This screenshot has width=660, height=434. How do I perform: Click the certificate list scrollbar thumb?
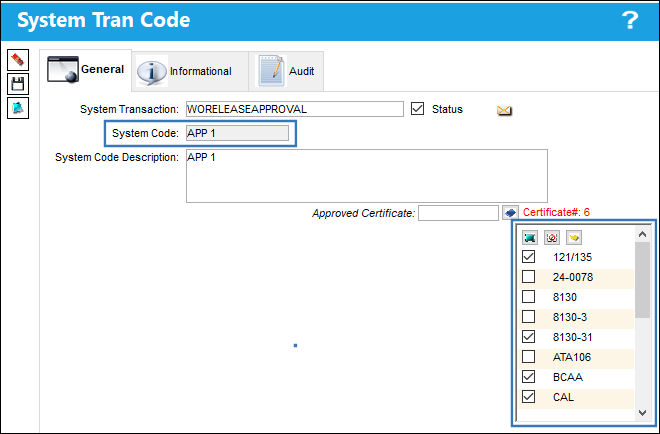pos(642,280)
